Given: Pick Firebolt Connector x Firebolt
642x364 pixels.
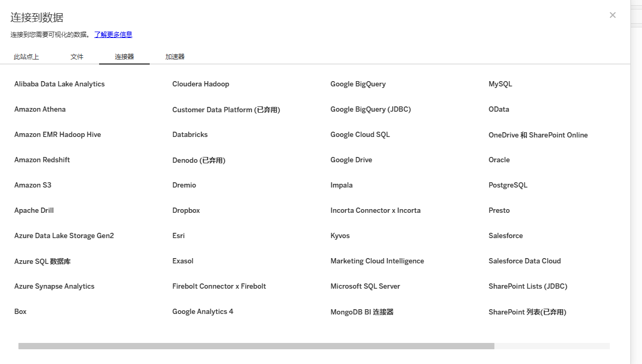Looking at the screenshot, I should (x=219, y=286).
